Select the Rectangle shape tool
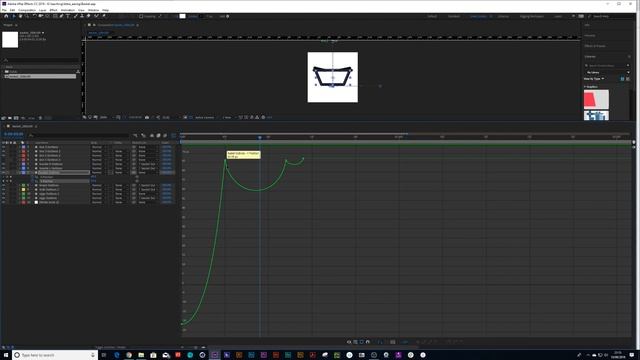The height and width of the screenshot is (360, 640). [55, 16]
